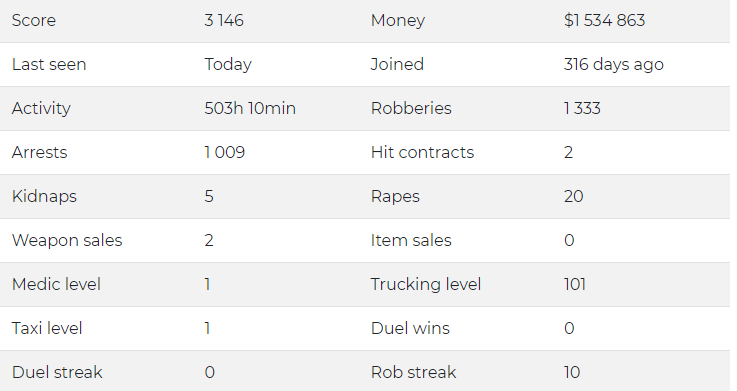This screenshot has width=737, height=391.
Task: Click the Activity time 503h 10min
Action: (x=250, y=109)
